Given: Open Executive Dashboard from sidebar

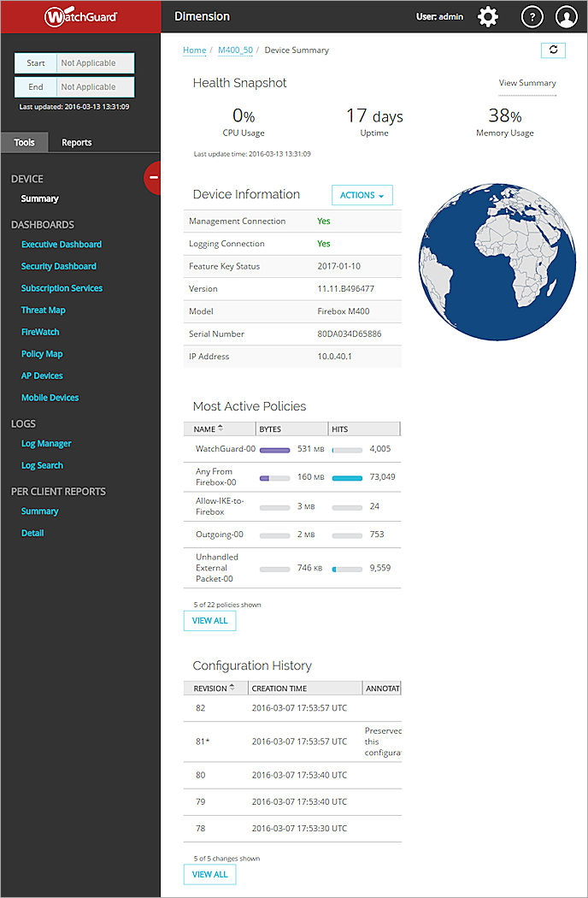Looking at the screenshot, I should 62,245.
